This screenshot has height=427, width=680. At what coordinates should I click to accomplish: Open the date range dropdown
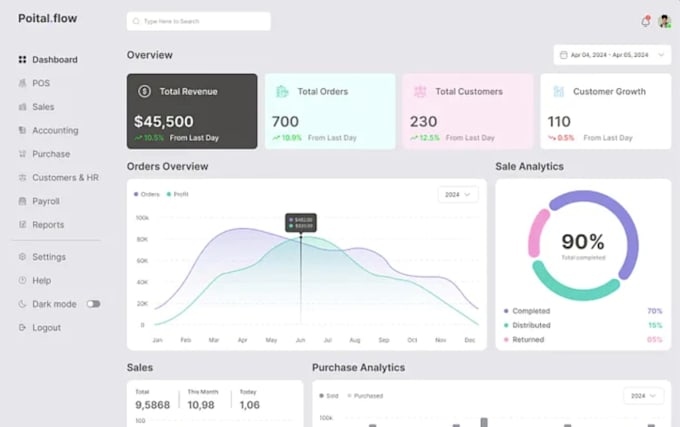click(612, 55)
